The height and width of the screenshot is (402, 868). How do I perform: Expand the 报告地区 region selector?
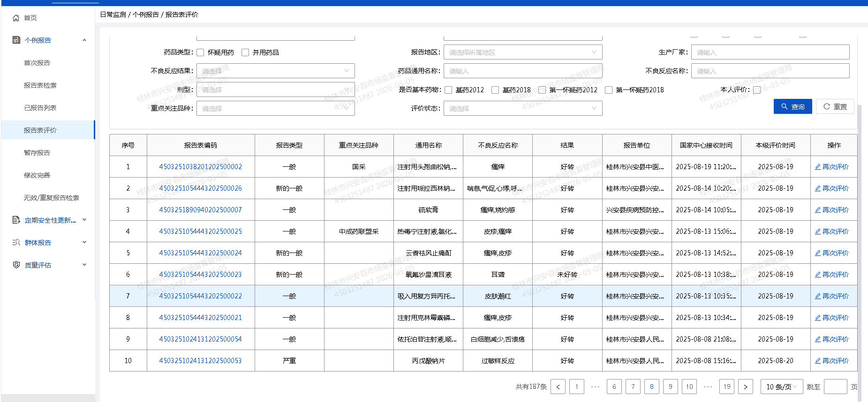pos(522,52)
